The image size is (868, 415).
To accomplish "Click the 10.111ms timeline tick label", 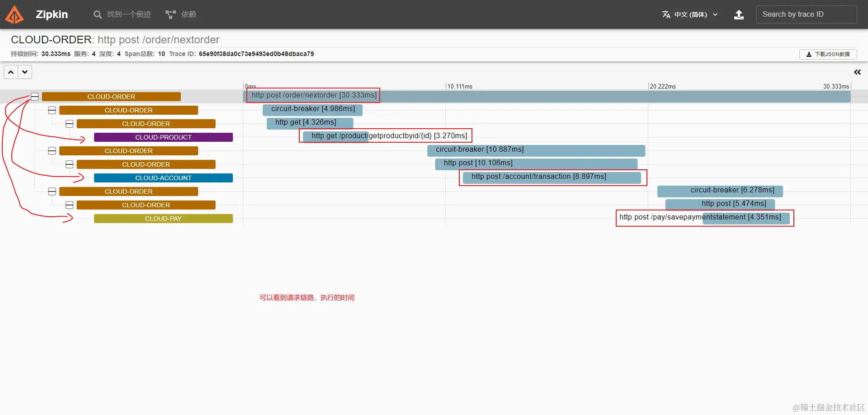I will coord(460,86).
